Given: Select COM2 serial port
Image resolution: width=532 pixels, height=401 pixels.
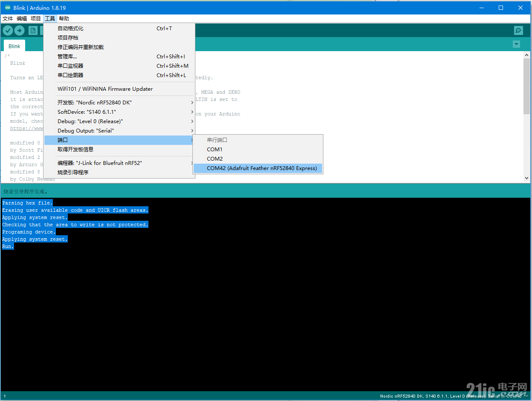Looking at the screenshot, I should [258, 159].
